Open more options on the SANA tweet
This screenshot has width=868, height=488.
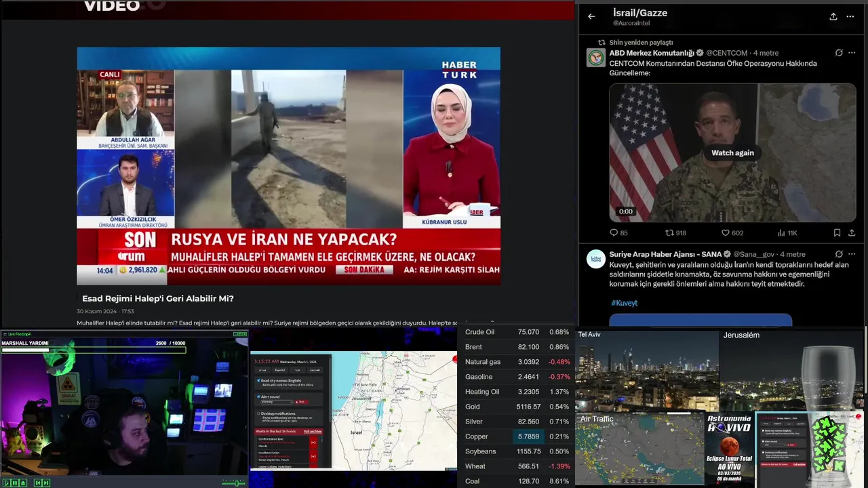click(x=852, y=254)
